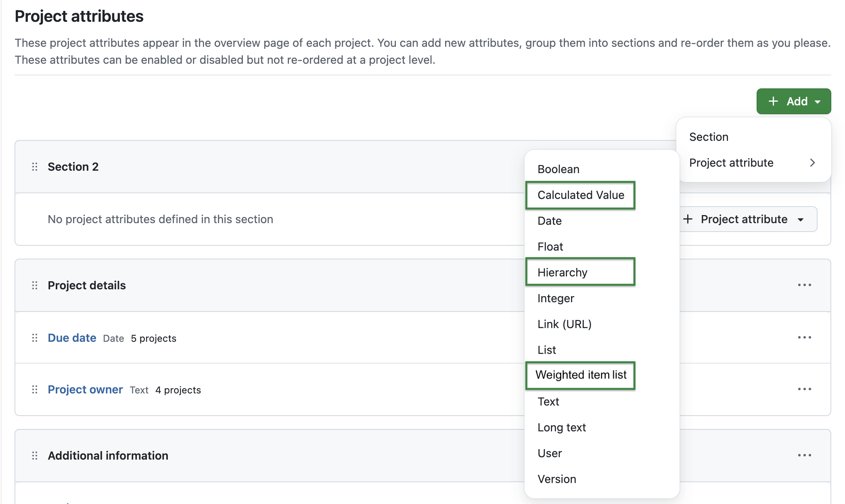
Task: Select Hierarchy from the attribute type list
Action: (562, 272)
